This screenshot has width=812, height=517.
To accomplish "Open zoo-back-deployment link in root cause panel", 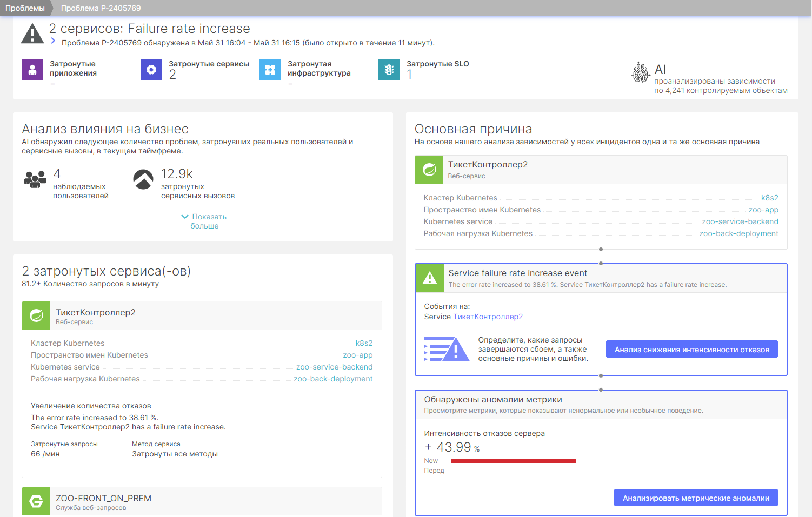I will tap(738, 233).
